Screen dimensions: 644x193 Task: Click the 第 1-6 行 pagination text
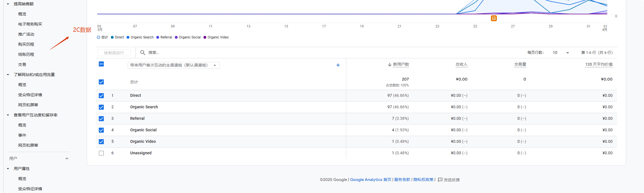click(x=597, y=53)
